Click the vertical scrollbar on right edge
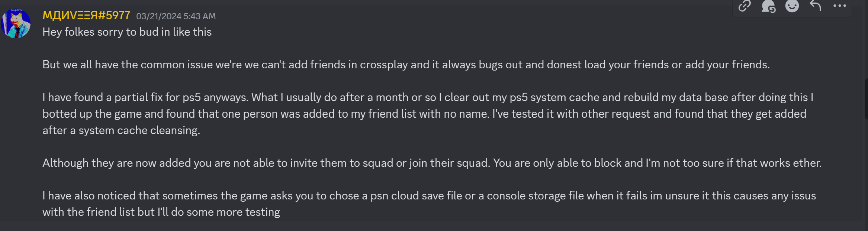 point(866,99)
